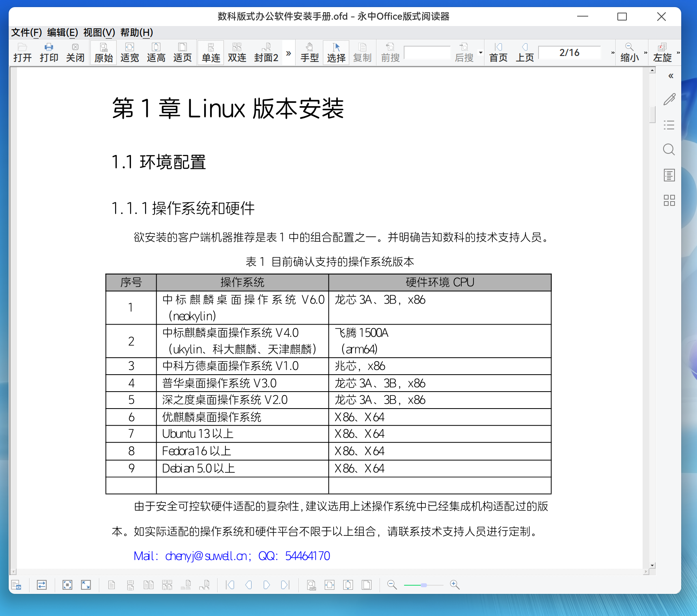
Task: Open the document text sidebar panel
Action: pos(669,175)
